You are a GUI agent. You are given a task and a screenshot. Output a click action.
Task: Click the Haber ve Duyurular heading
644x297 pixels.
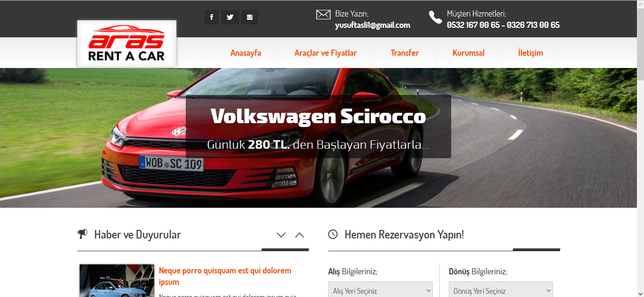[x=138, y=235]
